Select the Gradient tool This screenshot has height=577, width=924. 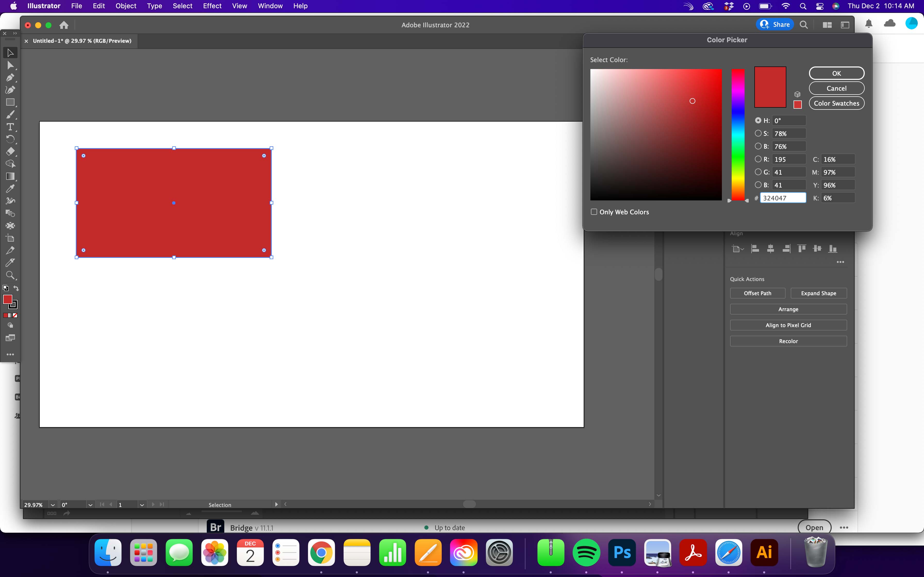click(x=10, y=176)
